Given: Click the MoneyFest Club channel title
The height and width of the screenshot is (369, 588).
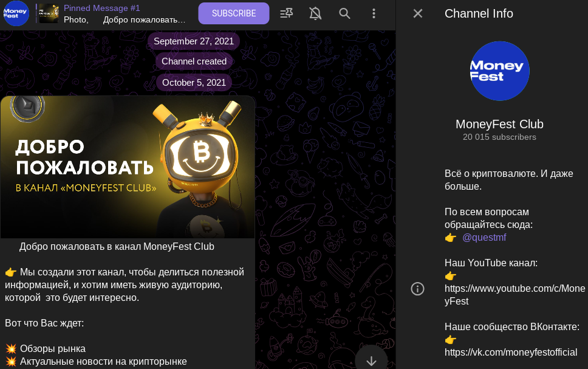Looking at the screenshot, I should point(499,124).
